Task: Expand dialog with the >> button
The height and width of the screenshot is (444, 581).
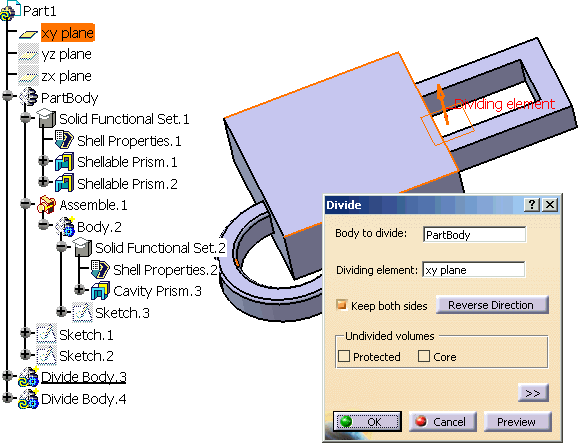Action: 533,393
